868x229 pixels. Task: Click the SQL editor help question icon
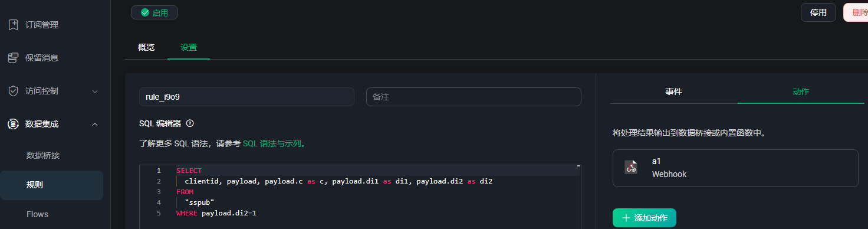click(190, 123)
